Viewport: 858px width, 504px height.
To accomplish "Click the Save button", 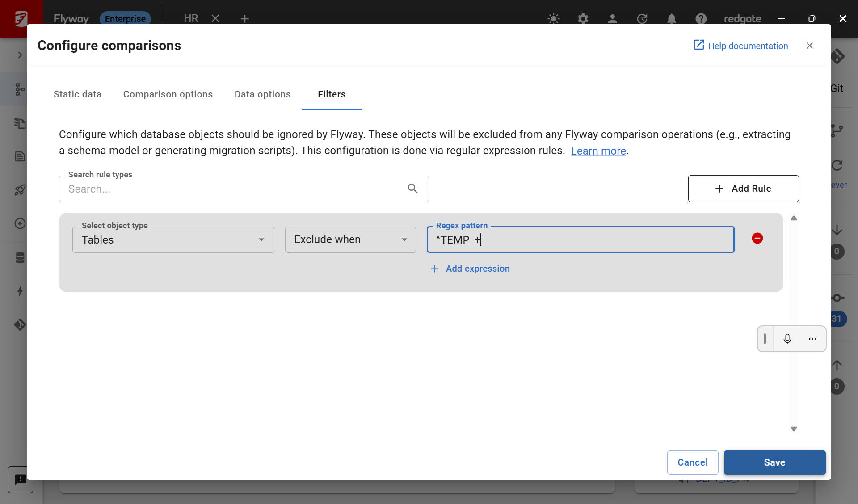I will 774,462.
